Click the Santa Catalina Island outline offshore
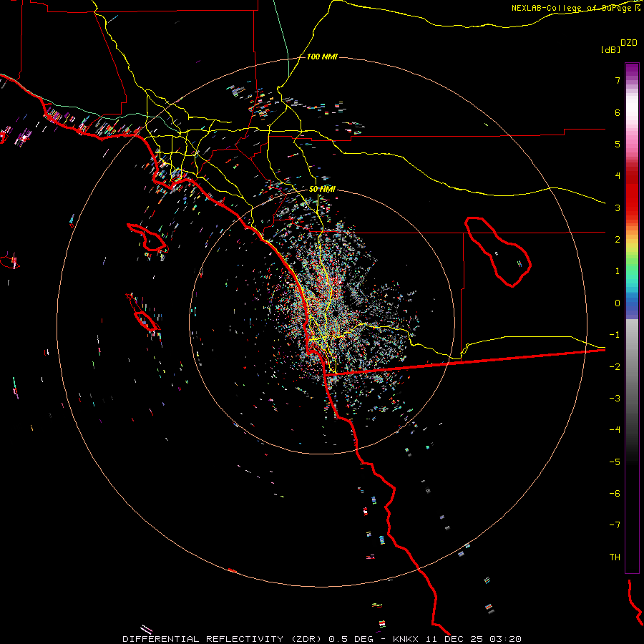Screen dimensions: 644x644 147,238
